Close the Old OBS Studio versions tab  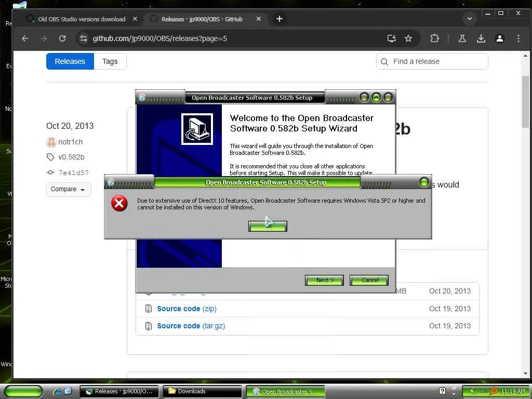[135, 19]
